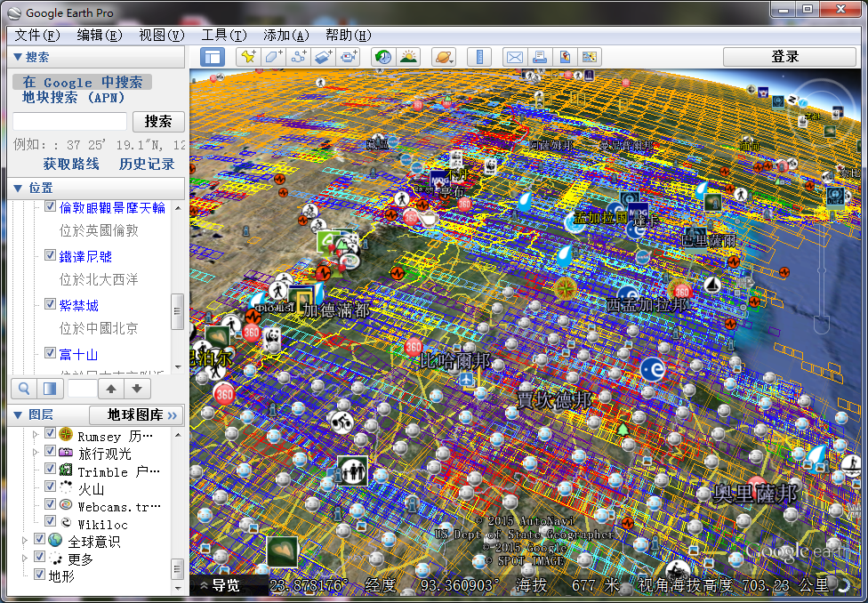Toggle the 富士山 place checkbox

[51, 353]
